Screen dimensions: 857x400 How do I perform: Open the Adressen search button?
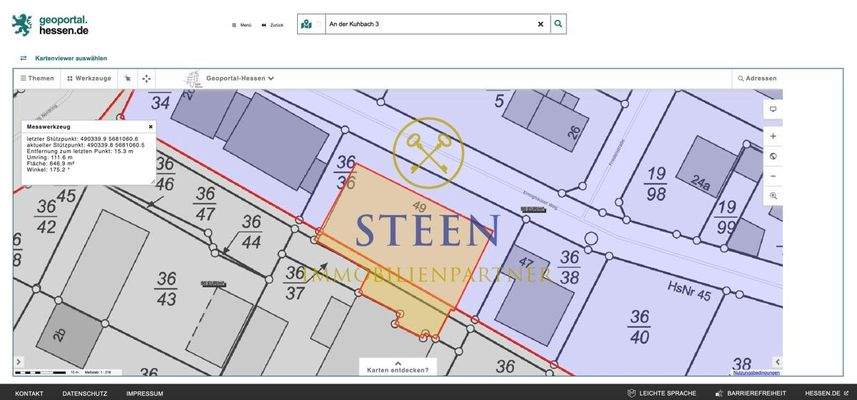[757, 78]
